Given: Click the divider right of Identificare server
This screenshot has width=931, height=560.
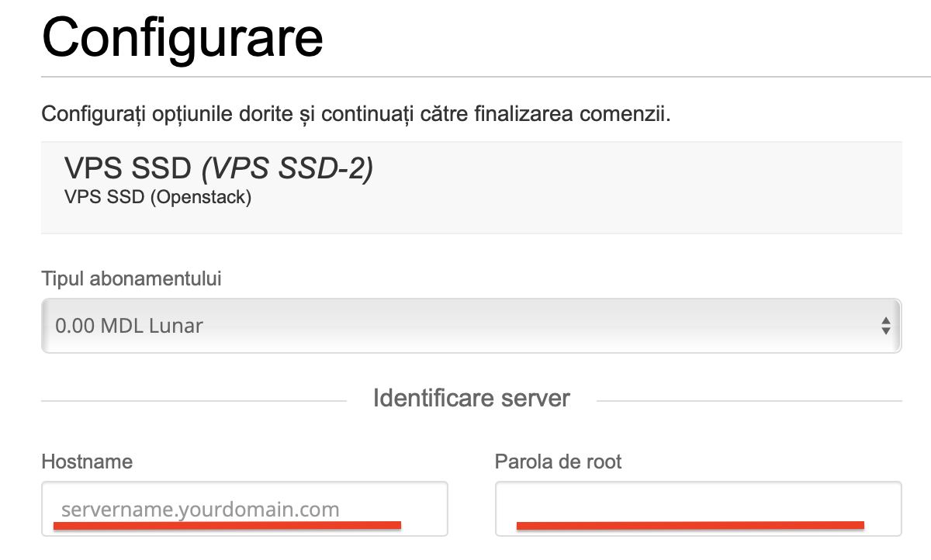Looking at the screenshot, I should coord(749,401).
